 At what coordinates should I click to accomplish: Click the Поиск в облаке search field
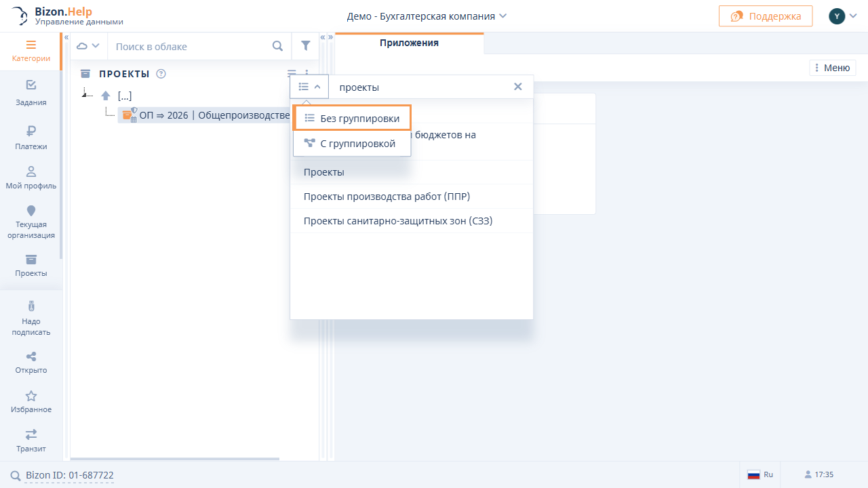point(190,46)
